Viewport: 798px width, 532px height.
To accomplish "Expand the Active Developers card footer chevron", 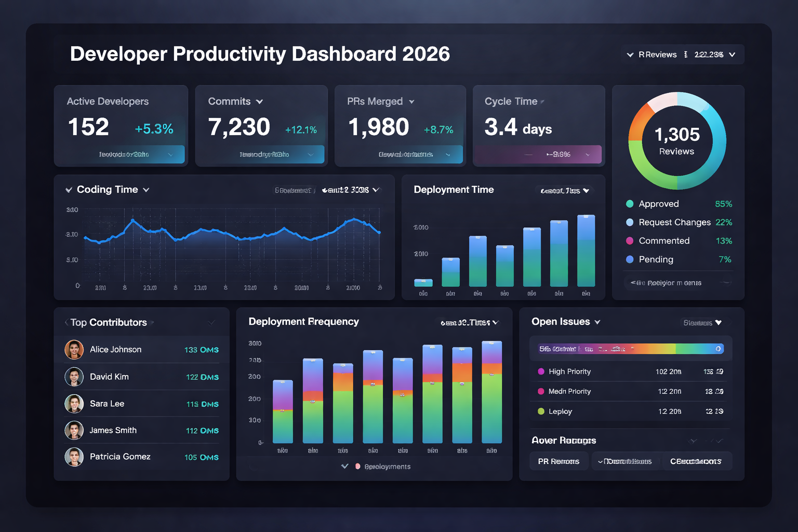I will 170,155.
